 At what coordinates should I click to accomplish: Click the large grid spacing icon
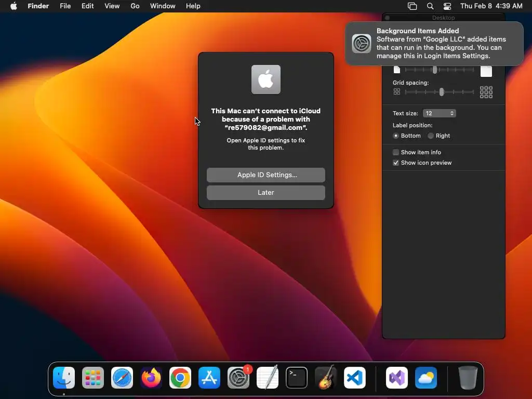[486, 92]
